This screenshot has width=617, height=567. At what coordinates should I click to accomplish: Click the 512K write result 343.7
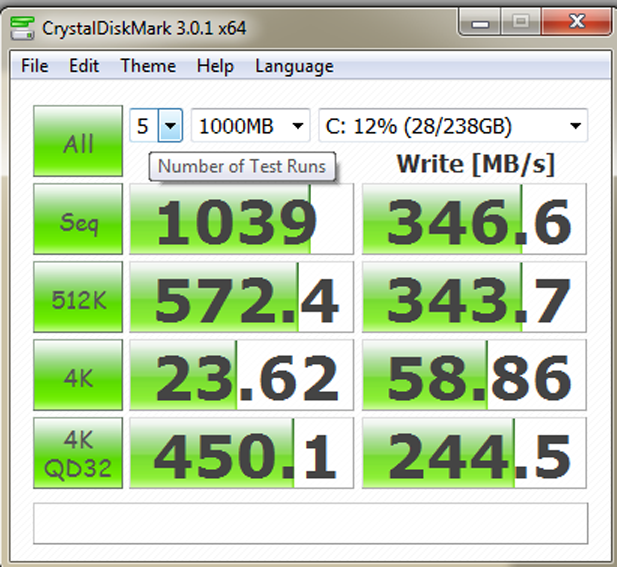coord(474,297)
